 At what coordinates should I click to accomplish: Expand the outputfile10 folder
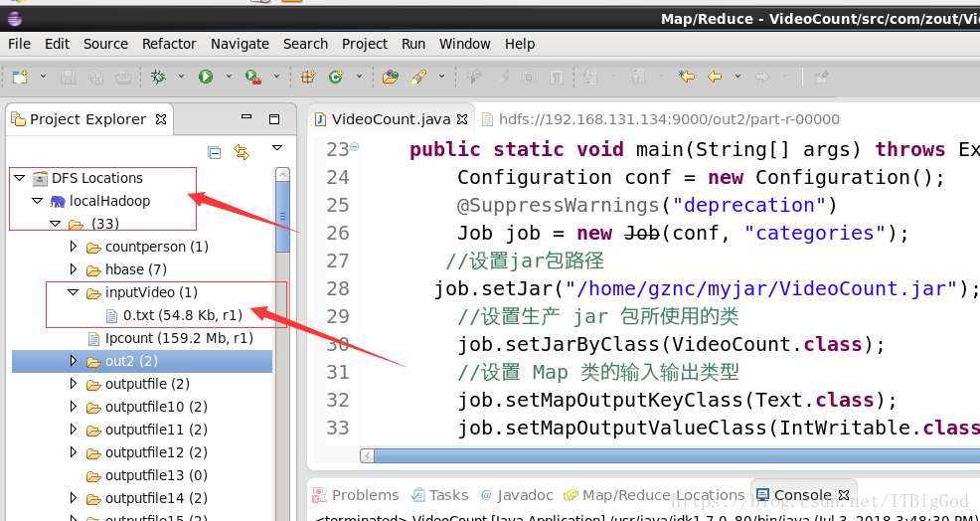pyautogui.click(x=74, y=407)
